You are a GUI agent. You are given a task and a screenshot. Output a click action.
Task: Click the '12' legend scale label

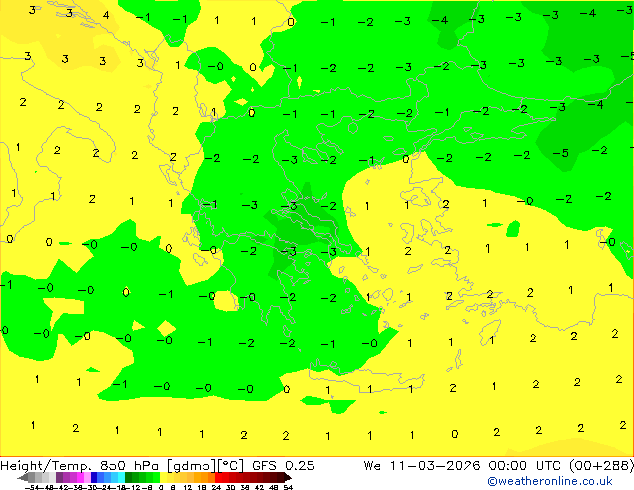pos(187,487)
